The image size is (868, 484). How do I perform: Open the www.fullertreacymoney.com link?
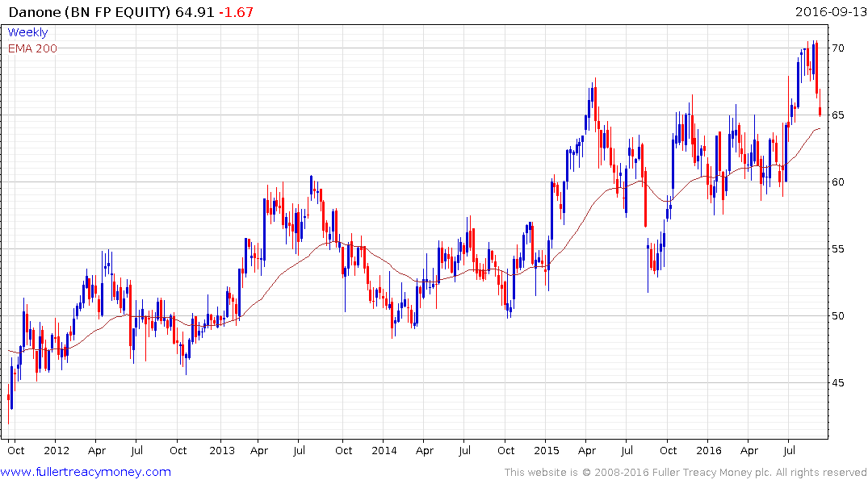click(x=86, y=472)
